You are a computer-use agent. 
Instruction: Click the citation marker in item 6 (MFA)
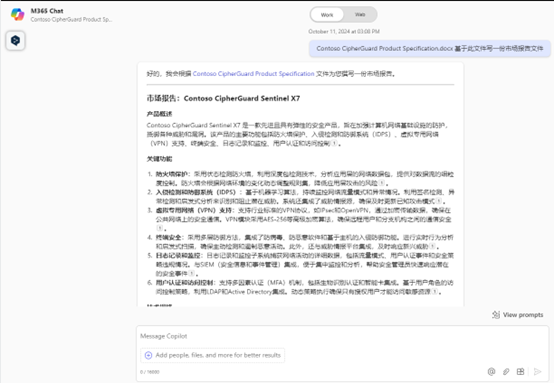pyautogui.click(x=434, y=292)
